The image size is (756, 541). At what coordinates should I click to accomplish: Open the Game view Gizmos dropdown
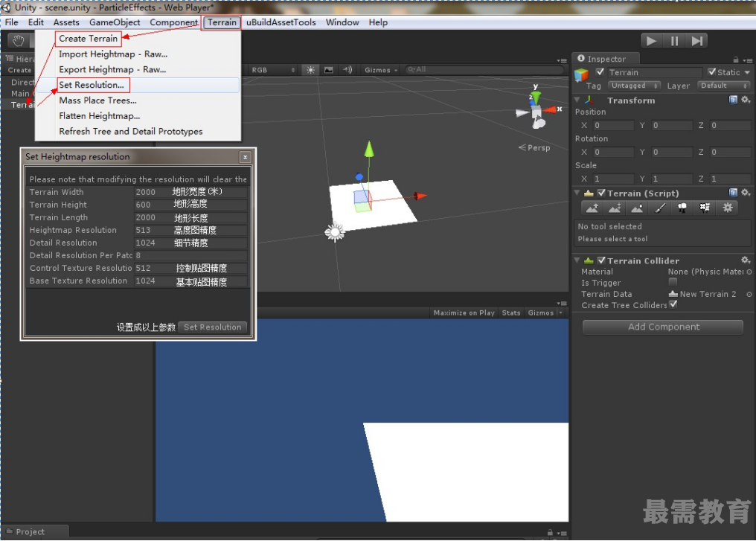click(x=545, y=313)
